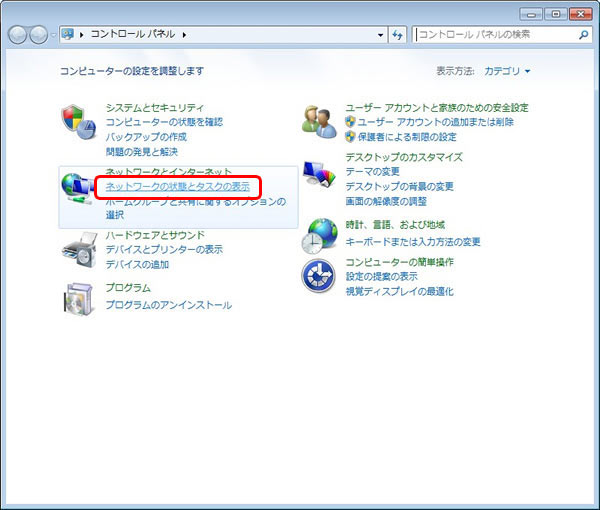The height and width of the screenshot is (510, 600).
Task: Open プログラムのアンインストール link
Action: click(x=168, y=305)
